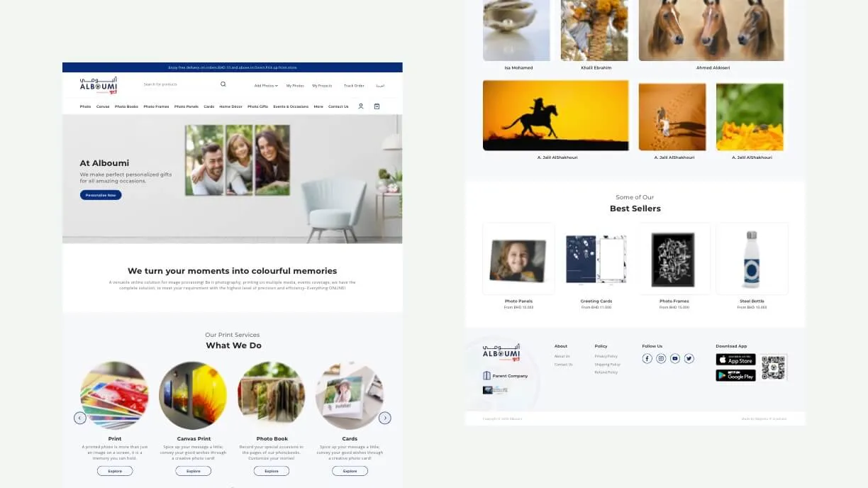Open the user account icon
This screenshot has width=868, height=488.
(x=361, y=106)
